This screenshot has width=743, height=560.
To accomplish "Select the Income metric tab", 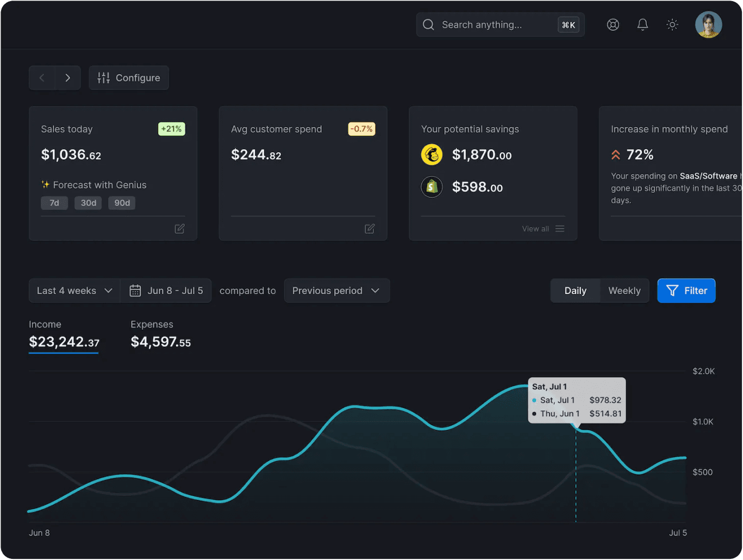I will click(x=63, y=334).
